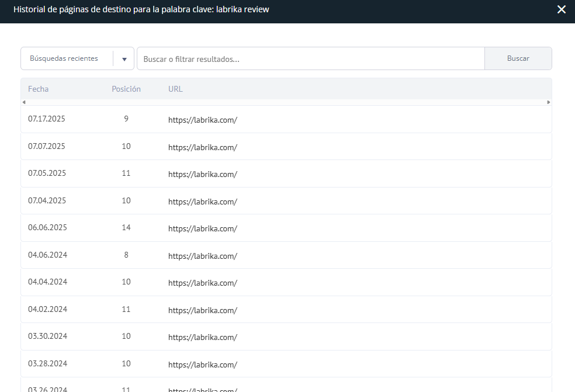
Task: Select the date 06.06.2025
Action: coord(48,227)
